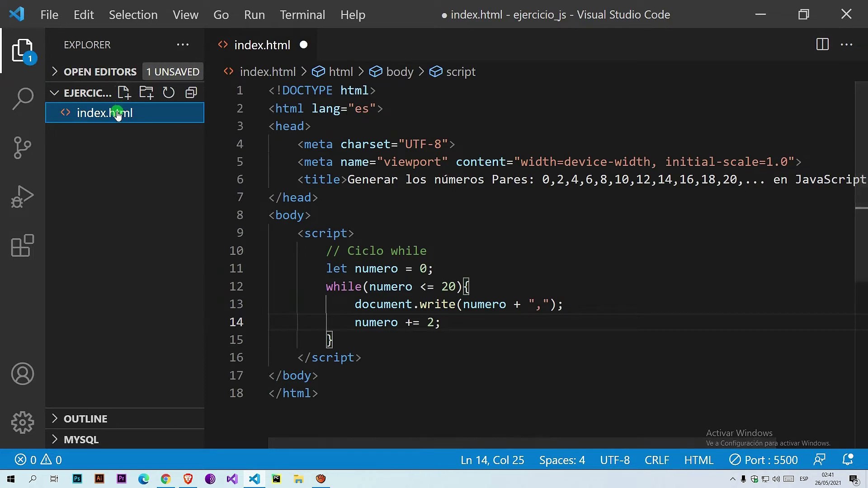The width and height of the screenshot is (868, 488).
Task: Collapse all folders in explorer
Action: click(191, 93)
